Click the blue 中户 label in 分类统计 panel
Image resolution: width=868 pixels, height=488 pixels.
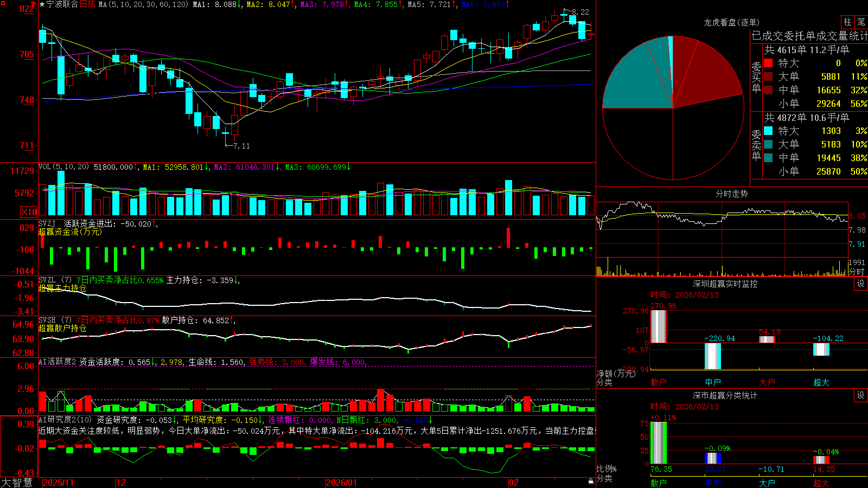pyautogui.click(x=713, y=483)
